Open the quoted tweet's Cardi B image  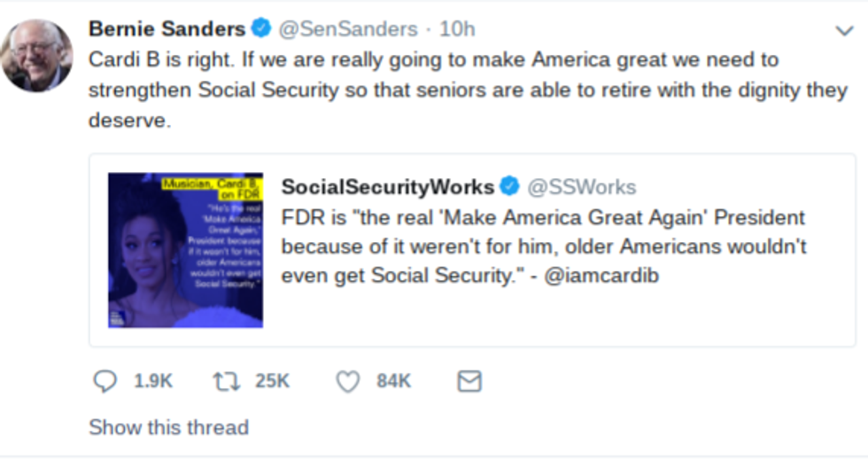[x=185, y=250]
